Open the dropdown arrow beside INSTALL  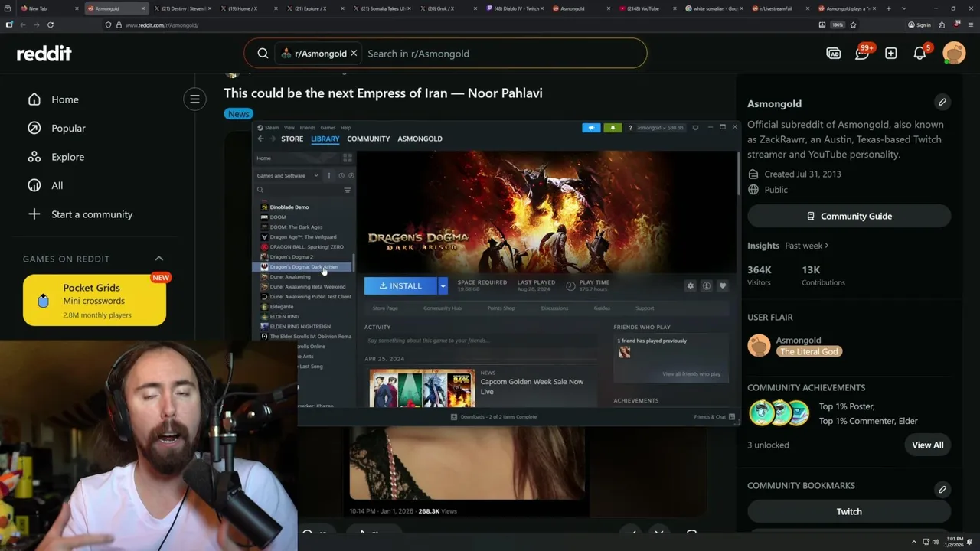pyautogui.click(x=443, y=285)
